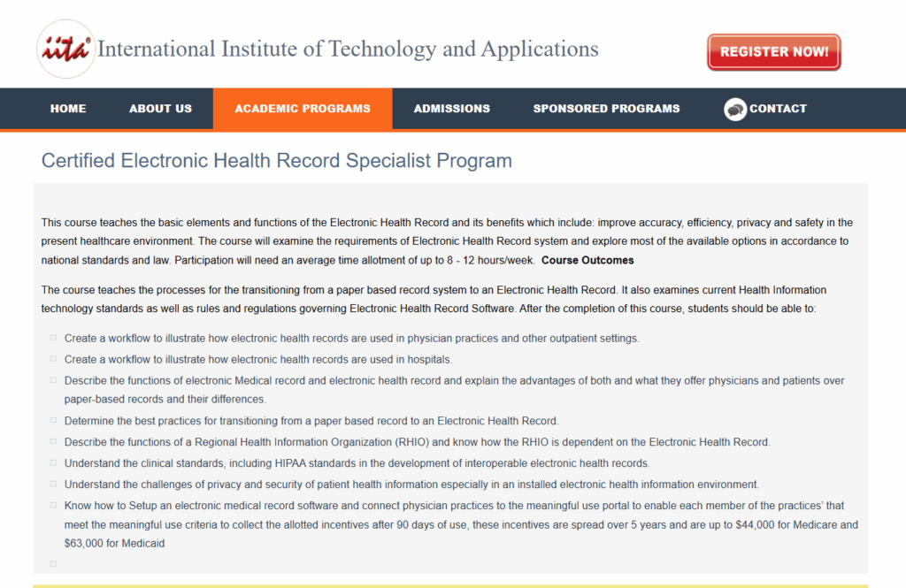The image size is (906, 588).
Task: Check the box beside RHIO functions outcome
Action: (x=51, y=440)
